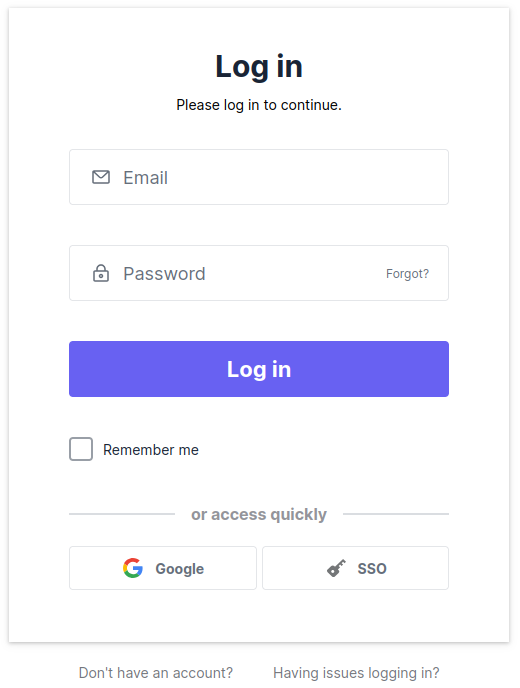Submit with the purple Log in button
520x688 pixels.
[x=259, y=369]
